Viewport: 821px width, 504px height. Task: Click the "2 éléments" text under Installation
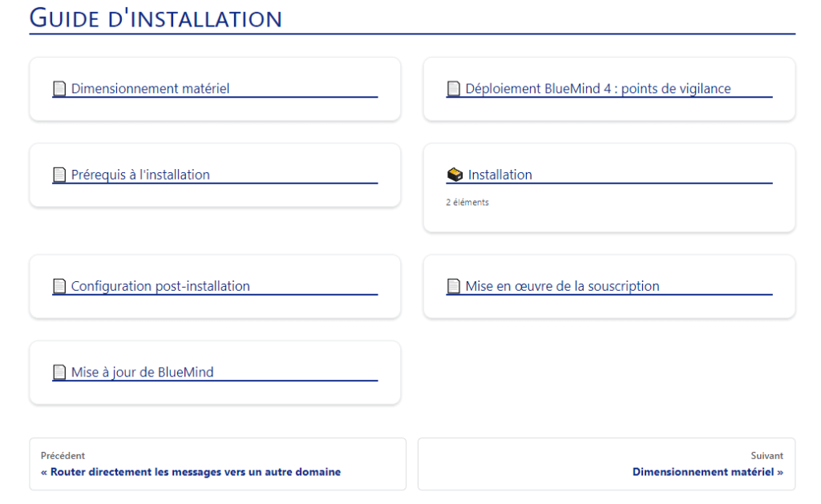pyautogui.click(x=467, y=203)
